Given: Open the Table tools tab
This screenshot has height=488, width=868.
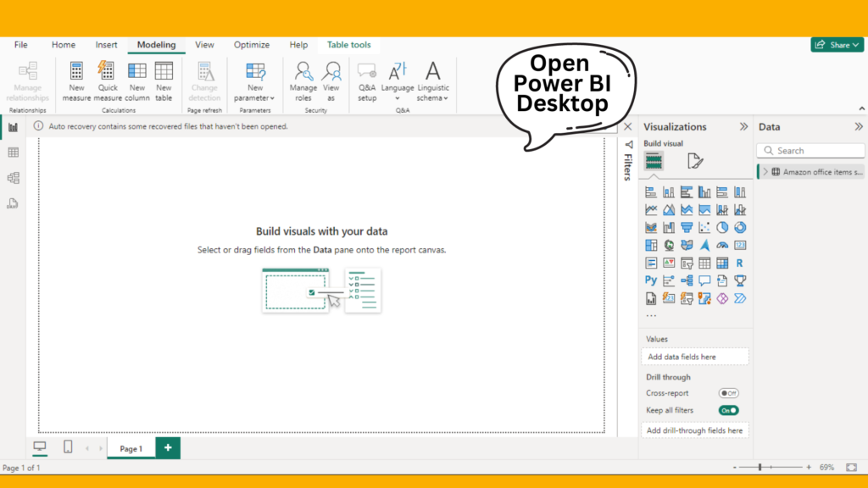Looking at the screenshot, I should click(348, 45).
